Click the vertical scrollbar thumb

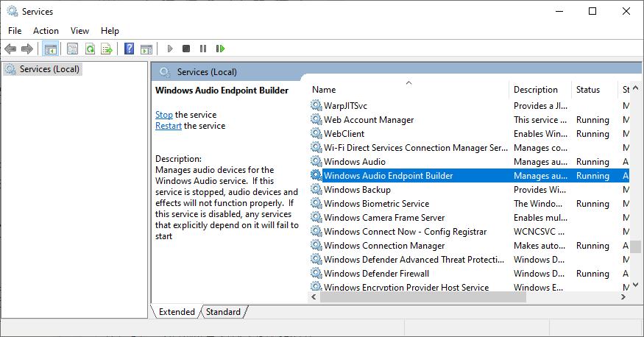click(635, 246)
